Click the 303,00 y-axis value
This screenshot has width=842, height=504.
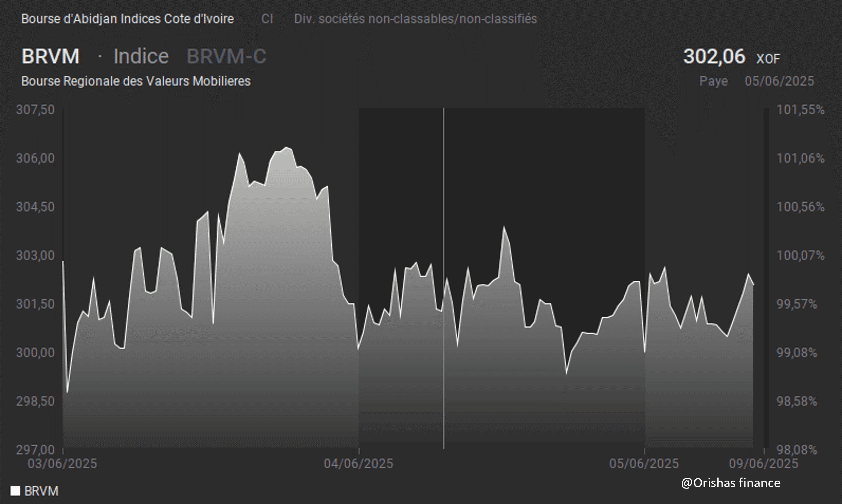pos(35,256)
